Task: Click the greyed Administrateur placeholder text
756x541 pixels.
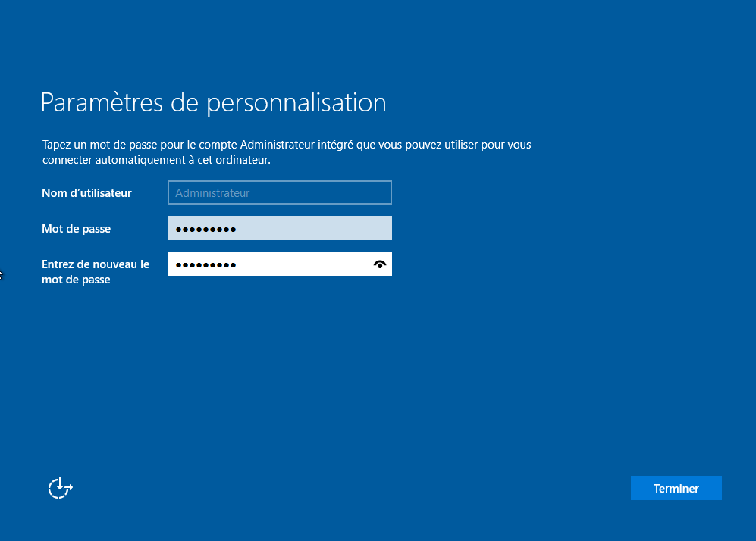Action: tap(212, 193)
